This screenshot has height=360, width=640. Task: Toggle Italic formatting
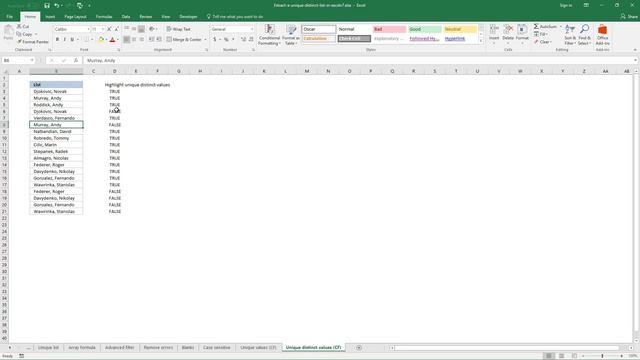[x=64, y=40]
